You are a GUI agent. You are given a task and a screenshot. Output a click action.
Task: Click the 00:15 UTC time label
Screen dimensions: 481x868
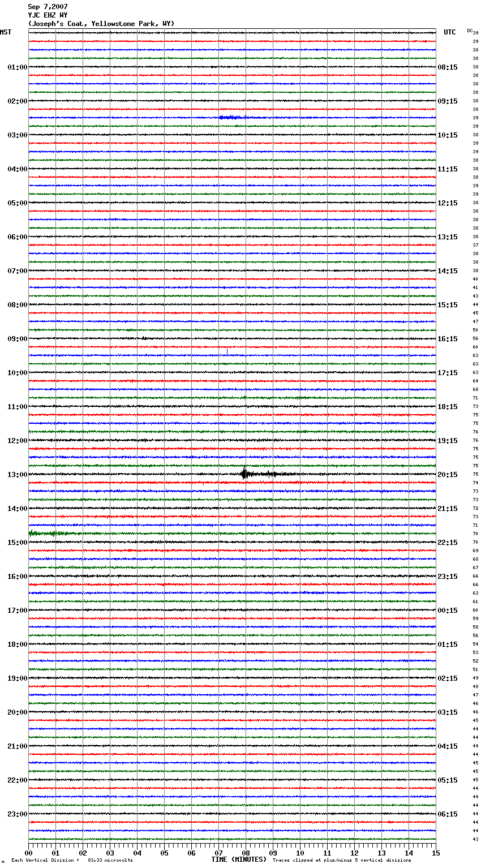[448, 611]
